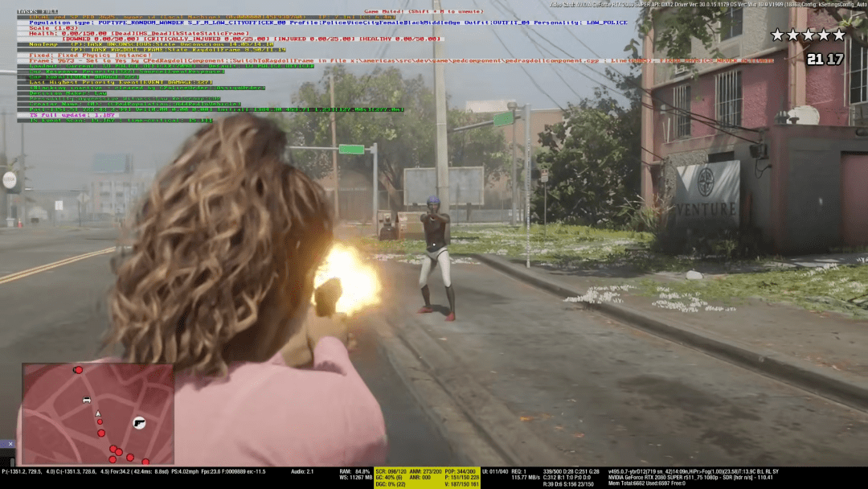Click the '21 17' counter under the stars

(825, 59)
